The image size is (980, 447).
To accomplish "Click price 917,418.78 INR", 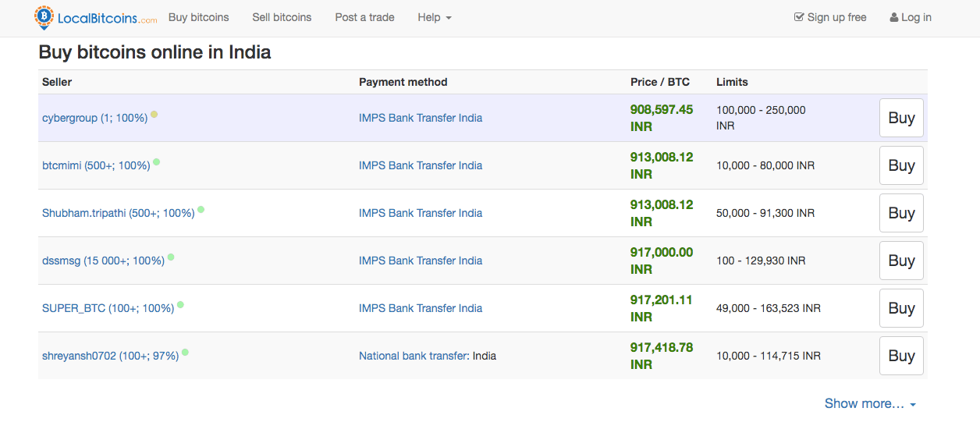I will coord(662,356).
